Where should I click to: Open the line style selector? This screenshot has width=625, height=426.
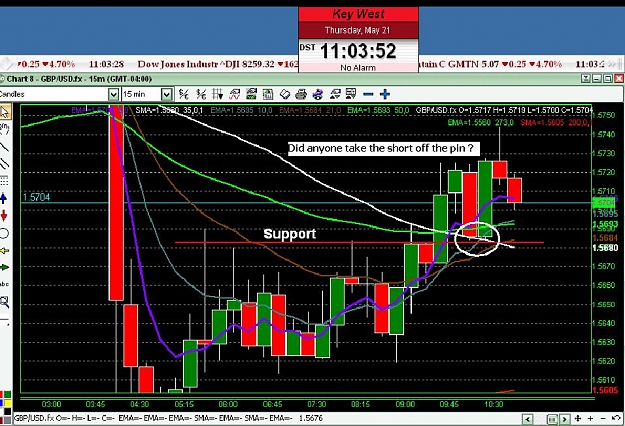click(x=4, y=320)
